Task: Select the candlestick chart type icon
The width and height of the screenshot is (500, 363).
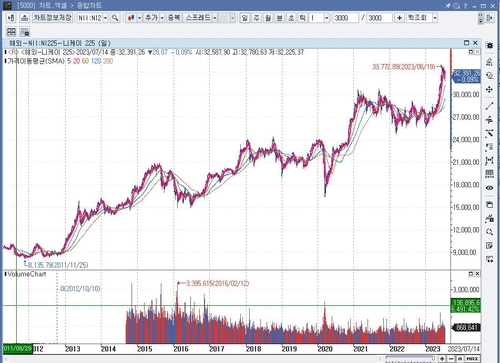Action: (131, 18)
